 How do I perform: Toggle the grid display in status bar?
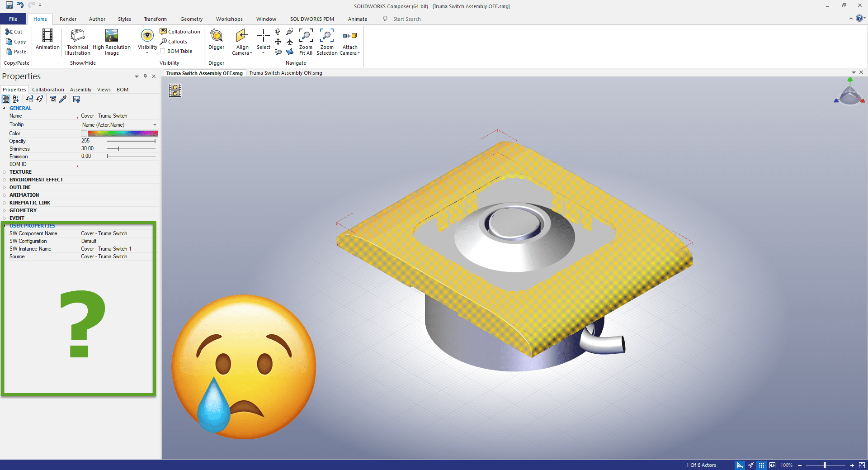point(761,465)
